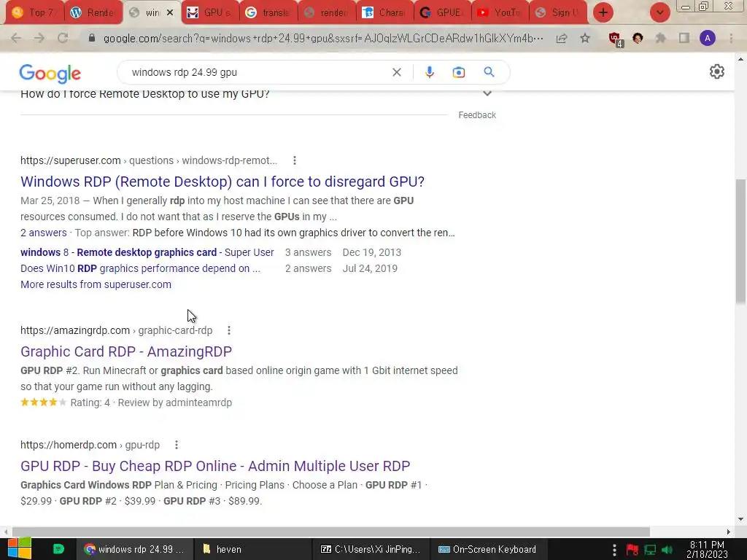The image size is (747, 560).
Task: Click the volume speaker tray icon
Action: (x=667, y=550)
